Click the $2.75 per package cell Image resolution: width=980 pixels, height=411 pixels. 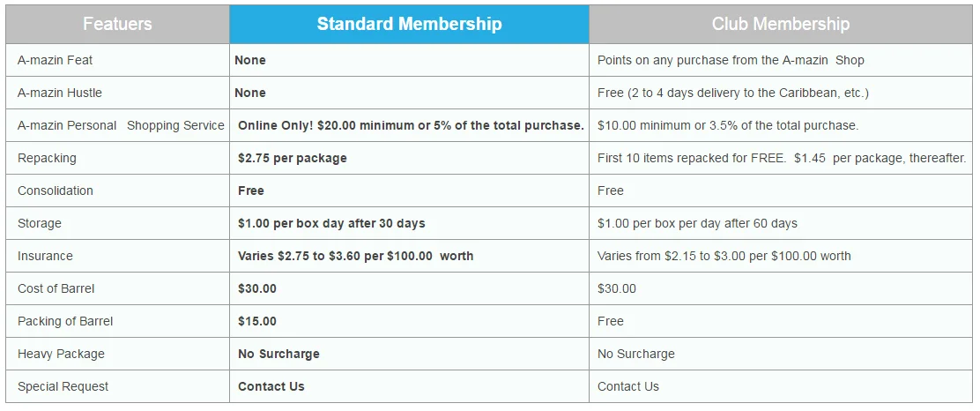click(292, 158)
